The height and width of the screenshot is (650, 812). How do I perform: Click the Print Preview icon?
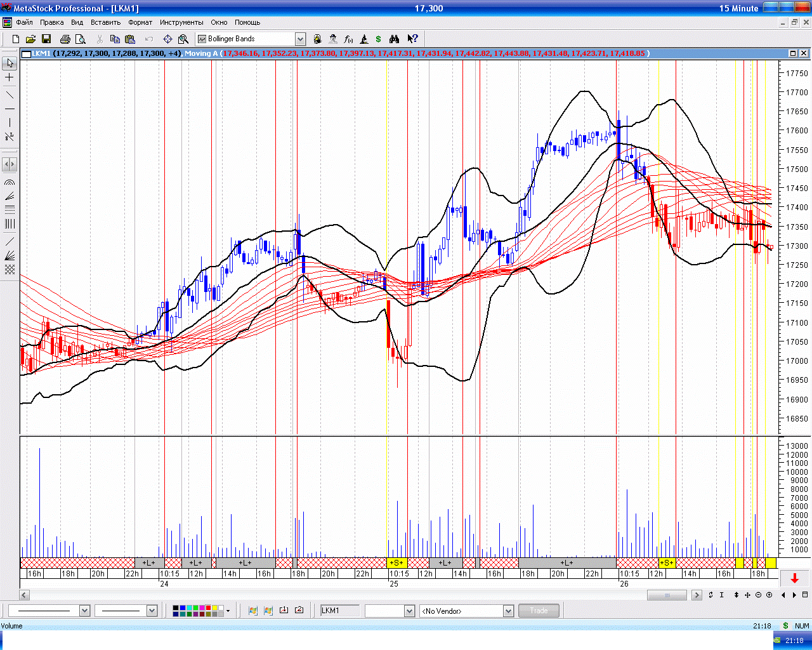[x=81, y=39]
